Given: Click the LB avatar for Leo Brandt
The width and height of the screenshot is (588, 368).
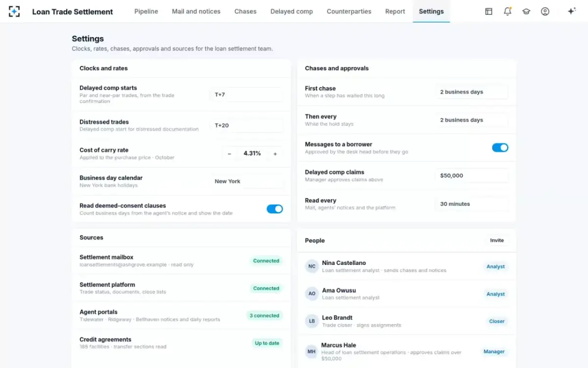Looking at the screenshot, I should (x=312, y=321).
